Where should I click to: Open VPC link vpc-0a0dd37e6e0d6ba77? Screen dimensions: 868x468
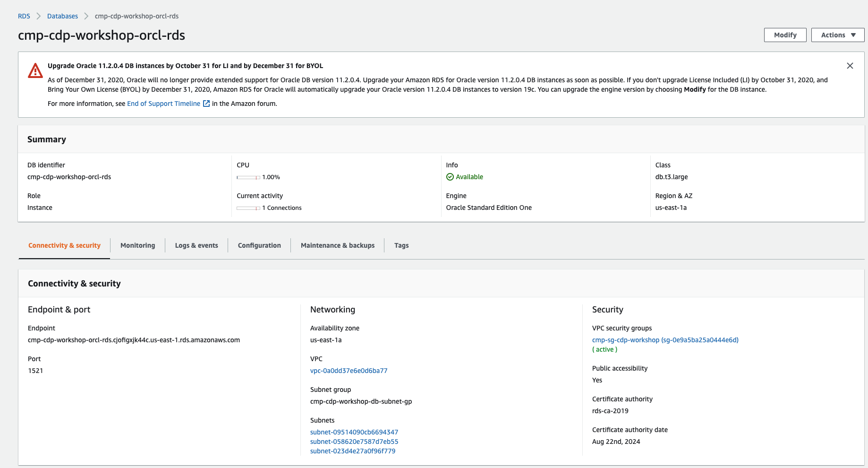coord(349,371)
